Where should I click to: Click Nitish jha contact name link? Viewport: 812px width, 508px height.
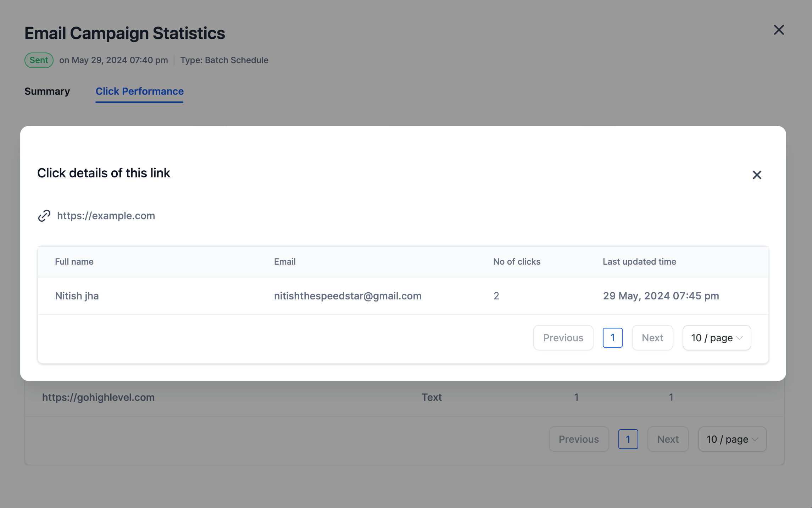tap(77, 296)
